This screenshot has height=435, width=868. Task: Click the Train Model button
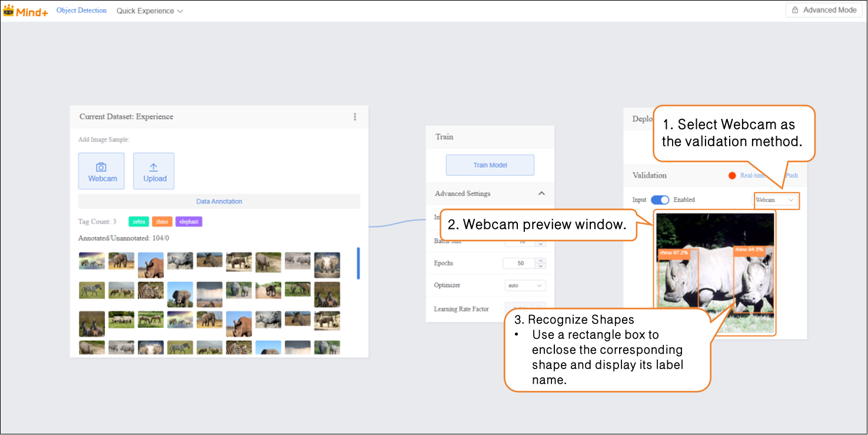click(490, 165)
